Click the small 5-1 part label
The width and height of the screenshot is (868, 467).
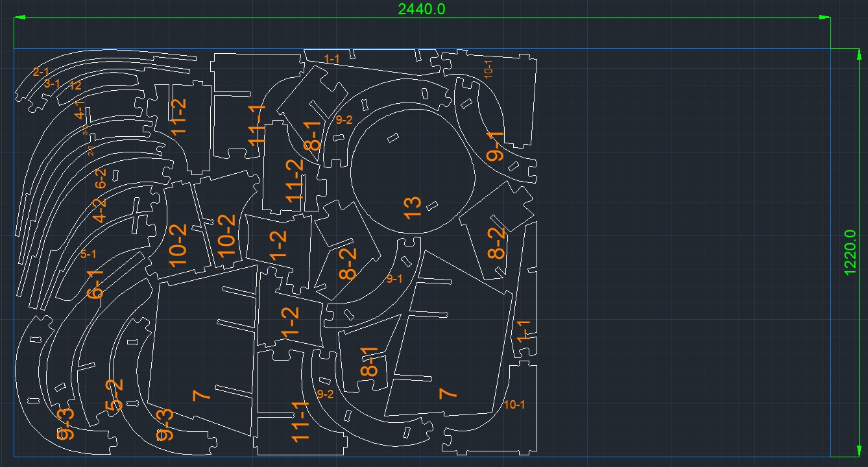coord(88,254)
